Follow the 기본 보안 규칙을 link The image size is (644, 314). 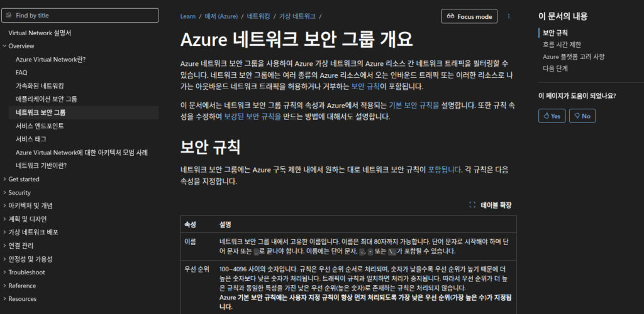point(414,106)
